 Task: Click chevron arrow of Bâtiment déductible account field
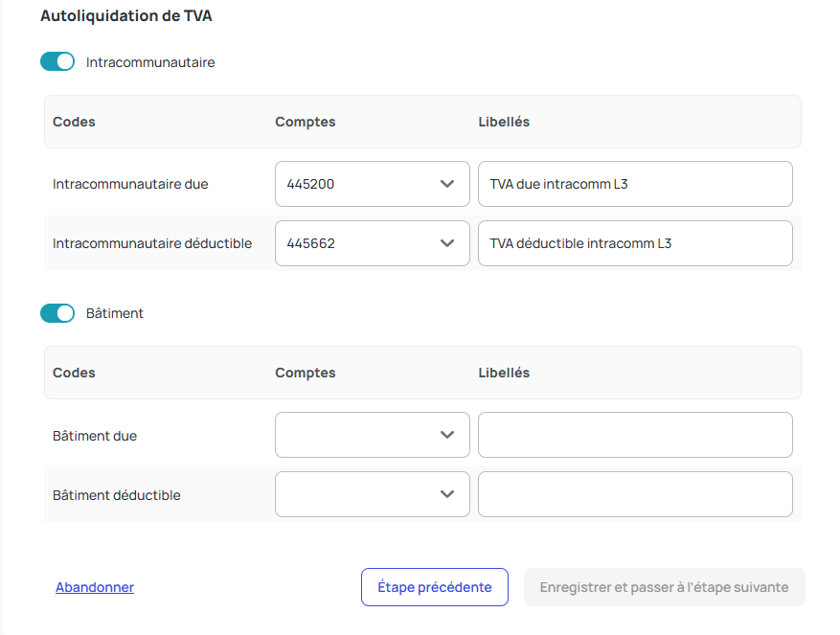click(446, 494)
